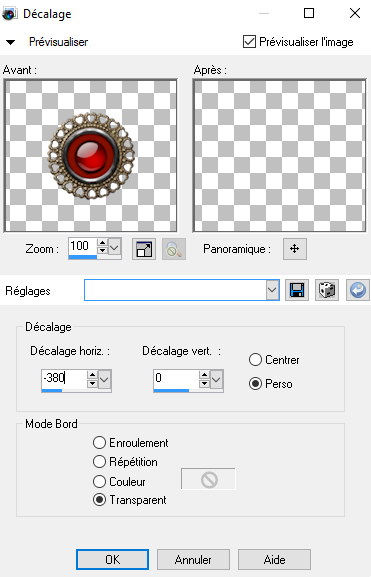Click the greyed zoom magnifier icon
This screenshot has height=577, width=371.
tap(174, 249)
